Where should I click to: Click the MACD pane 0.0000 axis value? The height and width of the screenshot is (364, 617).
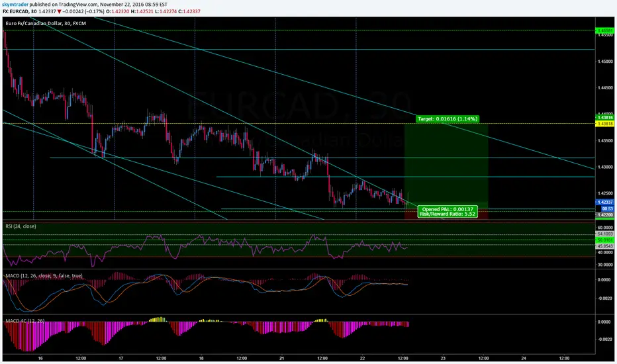[x=605, y=280]
